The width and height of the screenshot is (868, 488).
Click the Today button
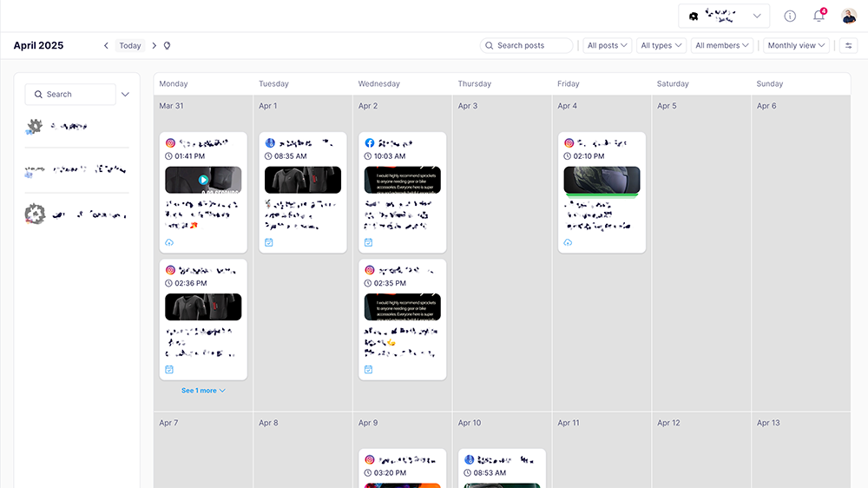tap(130, 45)
